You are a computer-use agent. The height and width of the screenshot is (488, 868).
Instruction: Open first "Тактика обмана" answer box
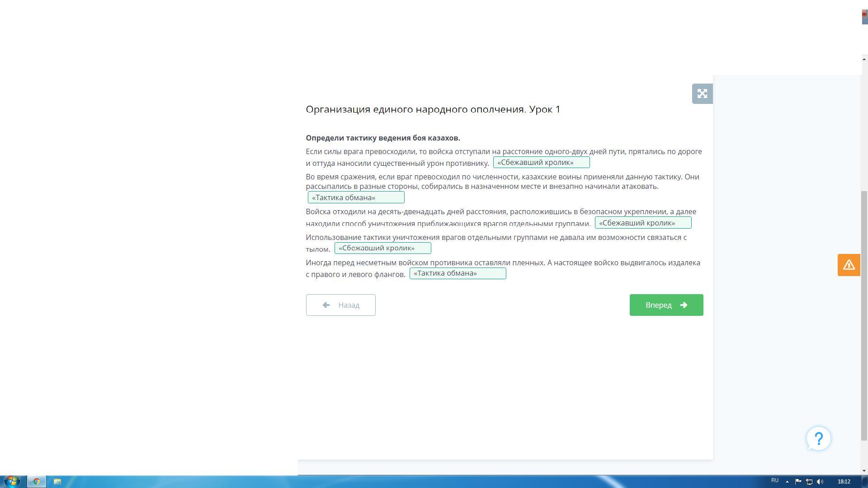(x=356, y=197)
